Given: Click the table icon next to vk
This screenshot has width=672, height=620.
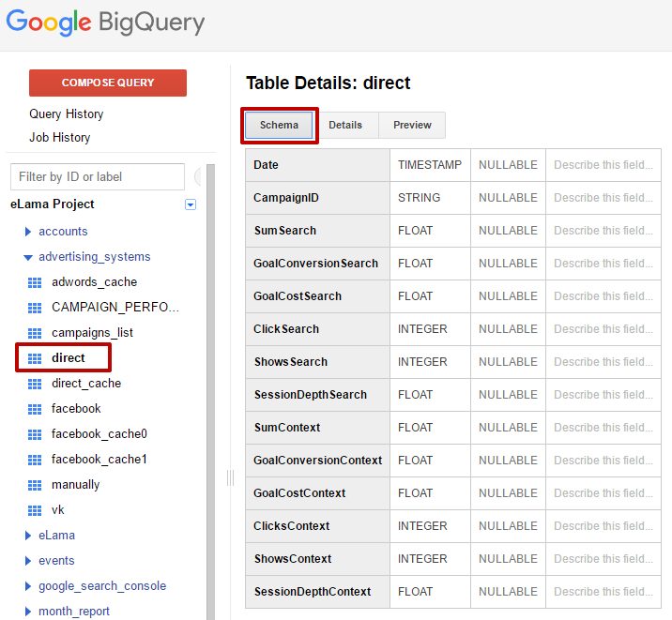Looking at the screenshot, I should coord(36,510).
